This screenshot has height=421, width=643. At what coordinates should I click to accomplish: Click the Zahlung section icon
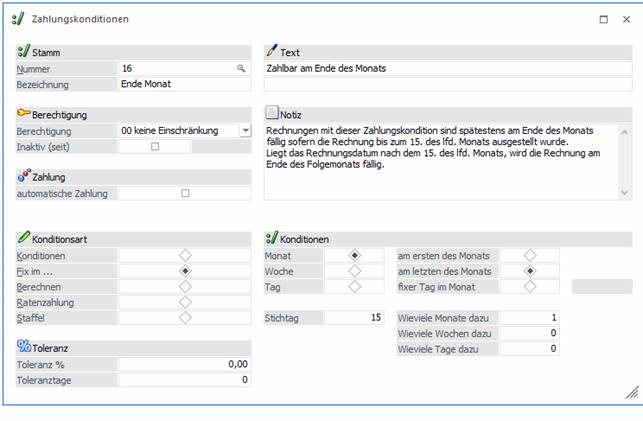(x=23, y=176)
